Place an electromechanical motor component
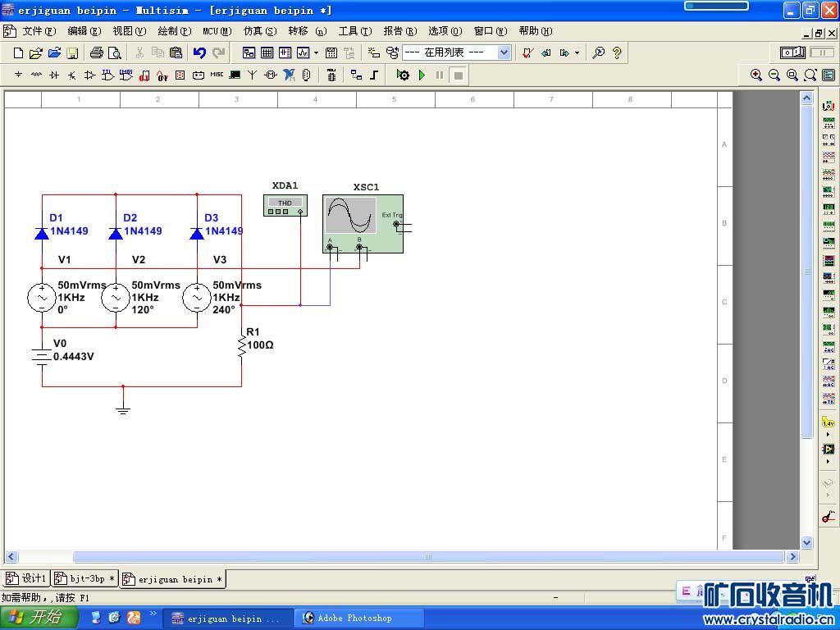Viewport: 840px width, 630px height. click(x=271, y=75)
